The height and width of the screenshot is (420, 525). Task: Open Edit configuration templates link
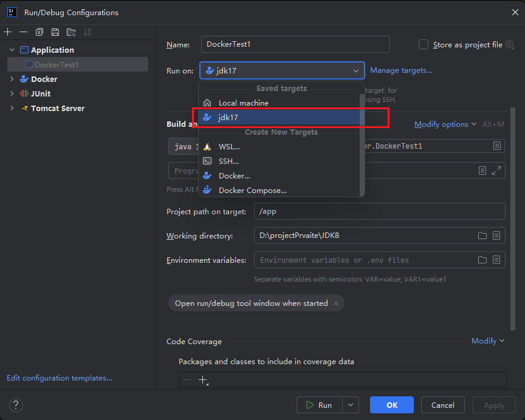(60, 378)
